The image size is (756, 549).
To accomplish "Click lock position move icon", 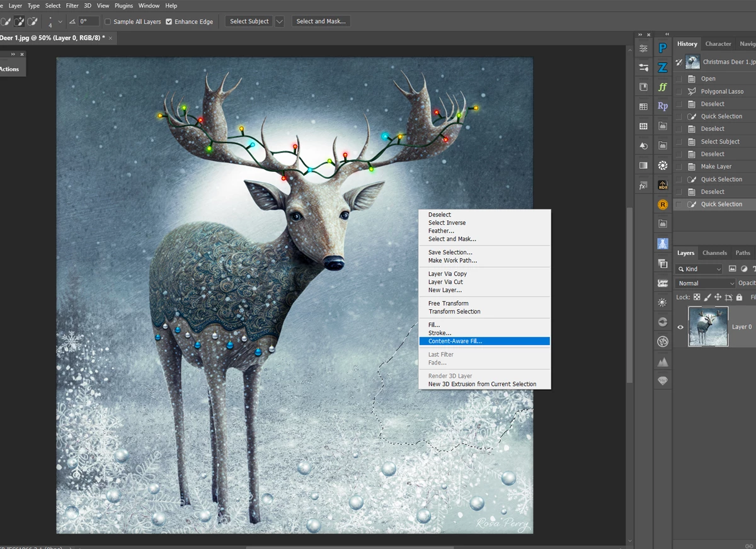I will [718, 297].
